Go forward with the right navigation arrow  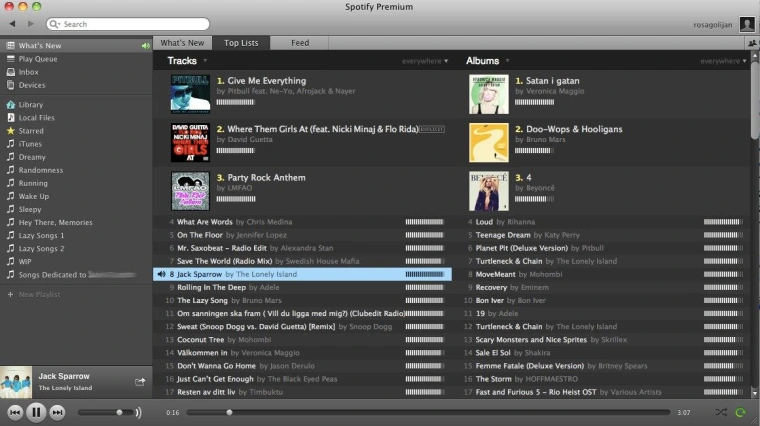31,24
